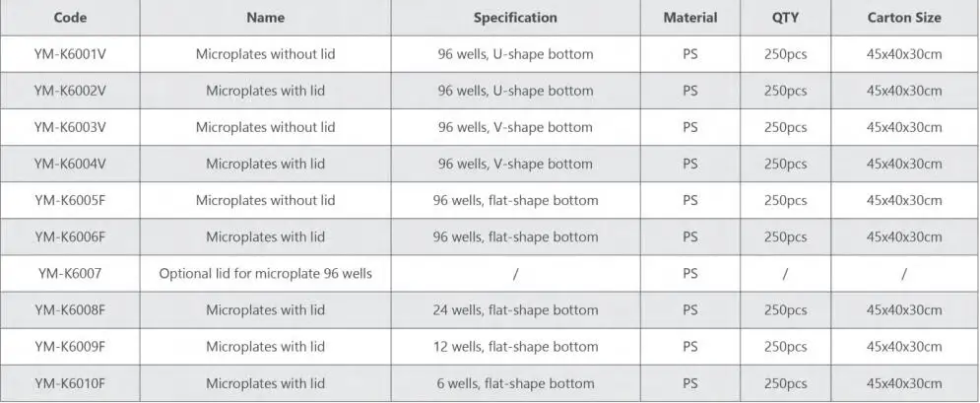980x403 pixels.
Task: Click the YM-K6008F product code
Action: pyautogui.click(x=70, y=310)
